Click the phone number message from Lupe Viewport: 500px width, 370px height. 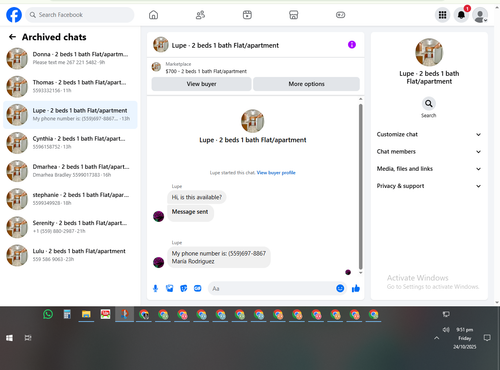pos(219,257)
